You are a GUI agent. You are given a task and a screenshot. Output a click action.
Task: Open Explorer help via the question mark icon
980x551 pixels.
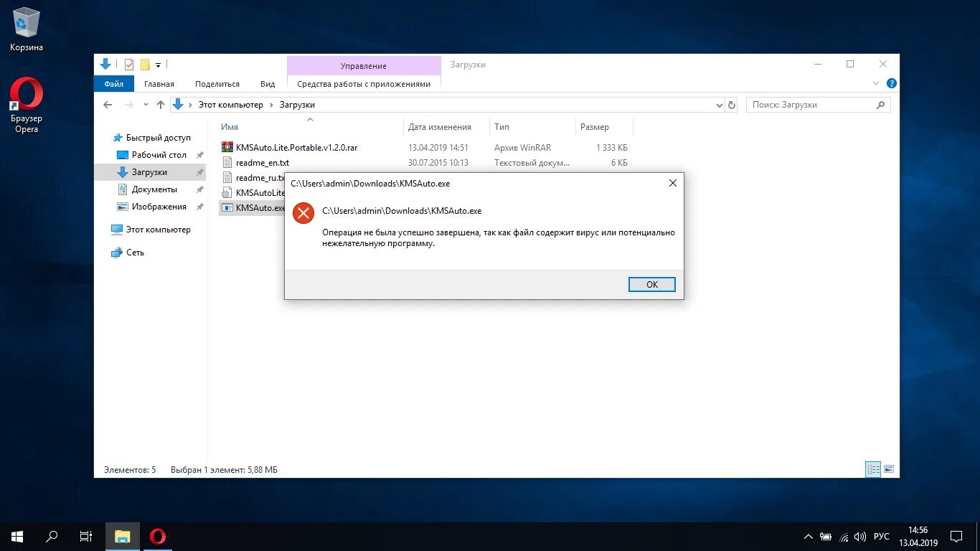coord(891,83)
